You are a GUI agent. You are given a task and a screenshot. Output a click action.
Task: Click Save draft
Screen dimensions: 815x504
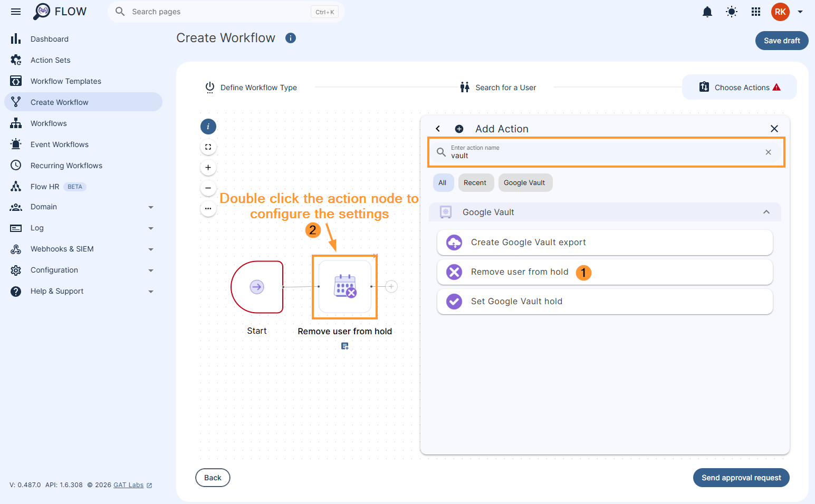point(782,41)
